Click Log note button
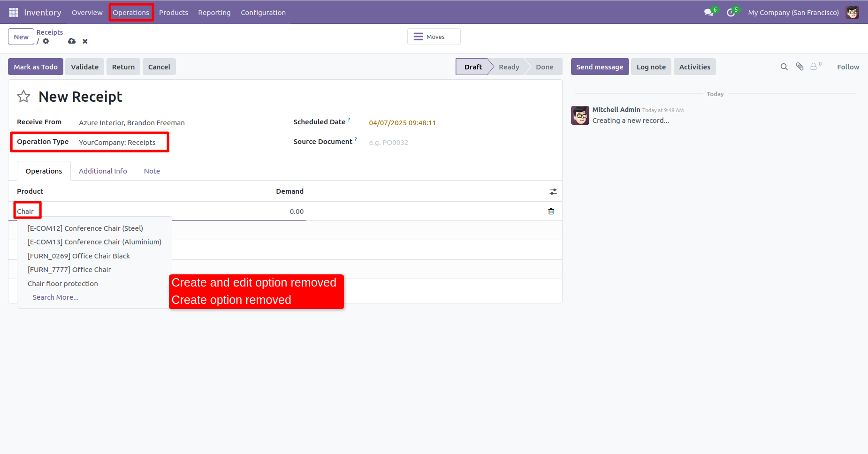The height and width of the screenshot is (454, 868). pyautogui.click(x=651, y=67)
